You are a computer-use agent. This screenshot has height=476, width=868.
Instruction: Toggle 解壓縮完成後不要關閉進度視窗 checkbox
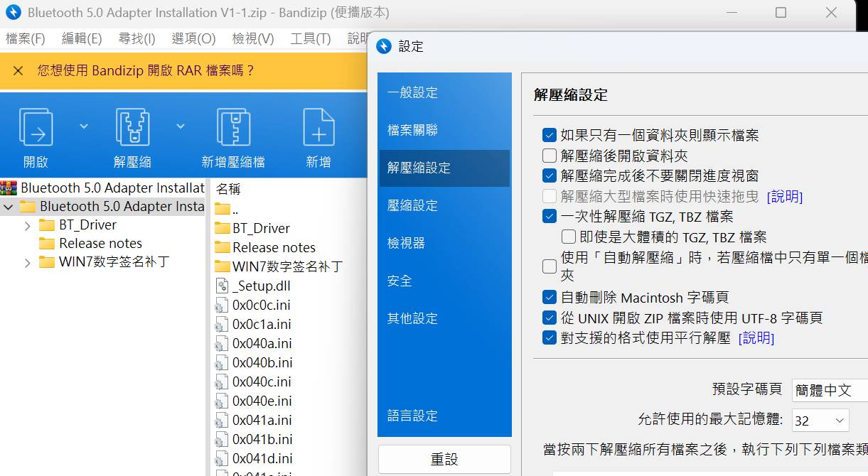tap(549, 175)
